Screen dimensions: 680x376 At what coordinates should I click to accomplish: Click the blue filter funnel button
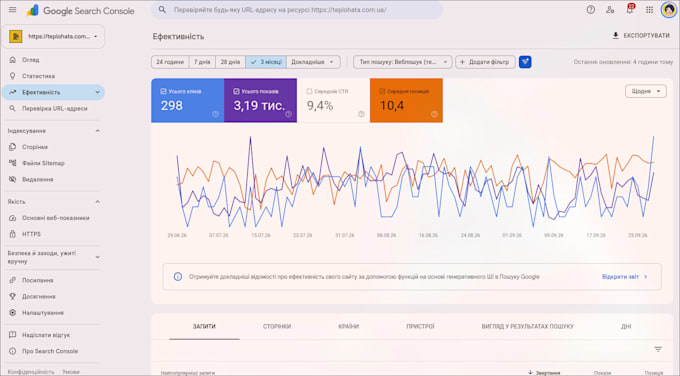(x=525, y=62)
